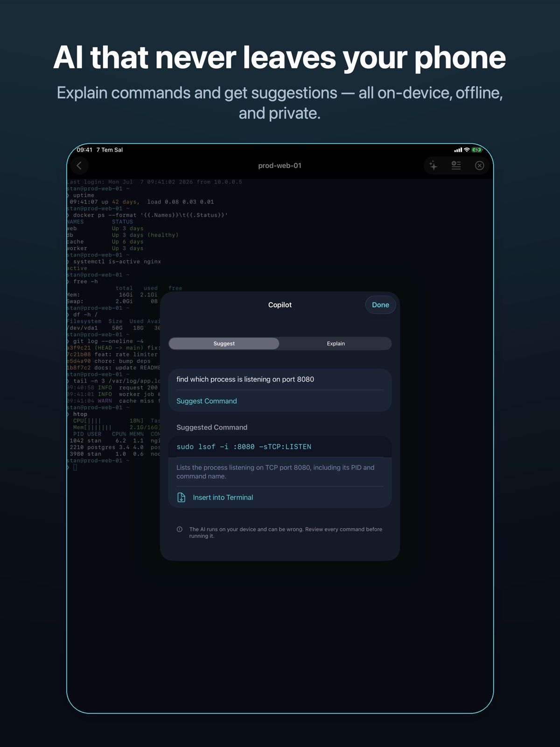The height and width of the screenshot is (747, 560).
Task: Select the suggested lsof command text
Action: [244, 447]
